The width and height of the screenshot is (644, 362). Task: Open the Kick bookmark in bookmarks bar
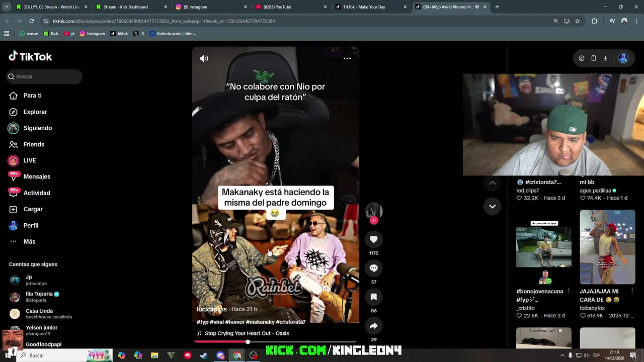click(x=51, y=34)
